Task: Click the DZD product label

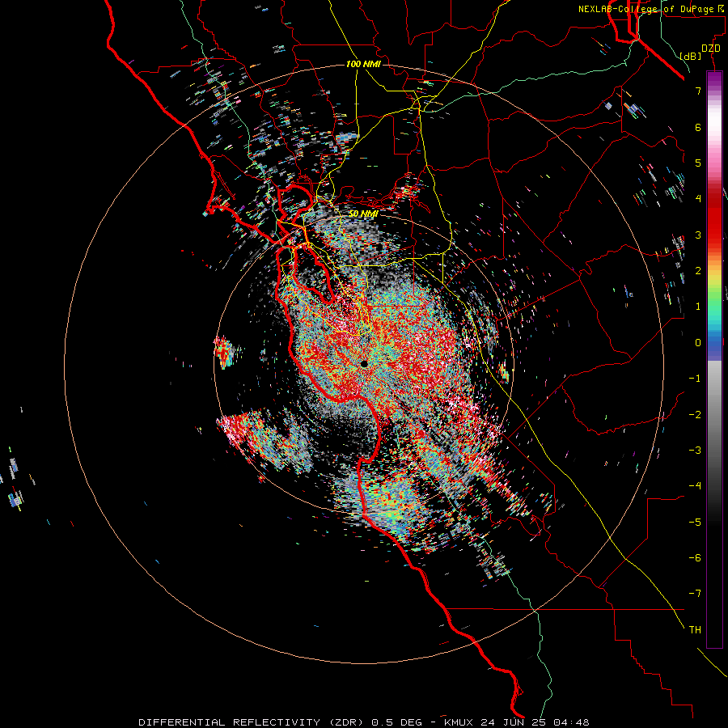Action: [711, 49]
